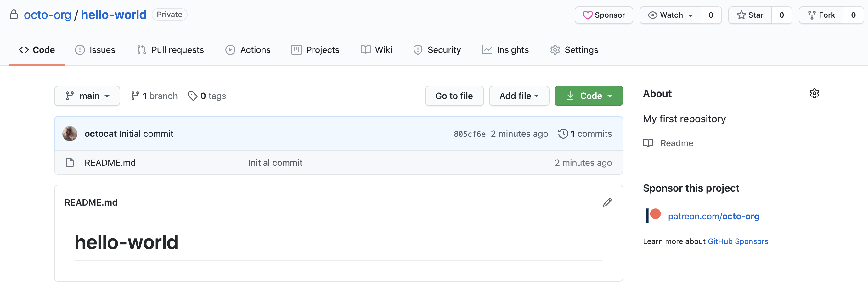Open the Watch dropdown
The width and height of the screenshot is (868, 290).
(x=670, y=15)
